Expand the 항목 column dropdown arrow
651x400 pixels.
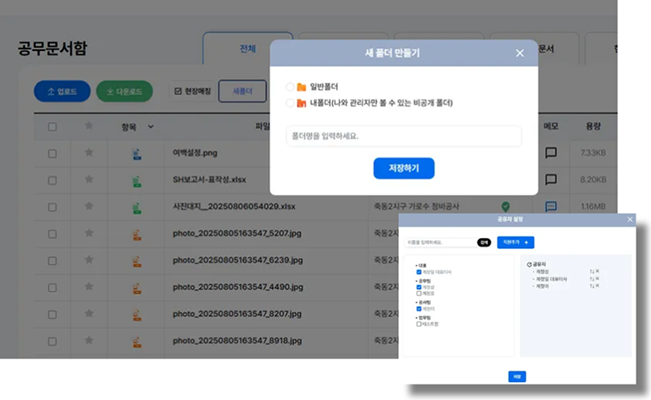(x=151, y=127)
